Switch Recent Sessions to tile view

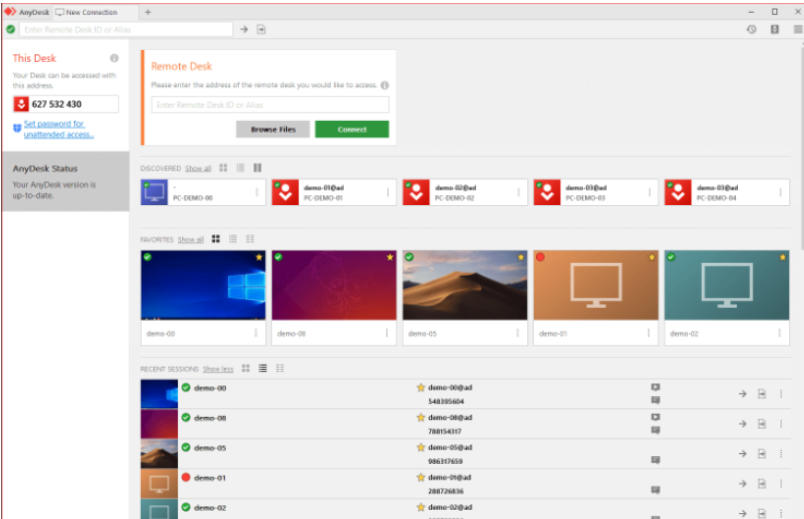(246, 368)
